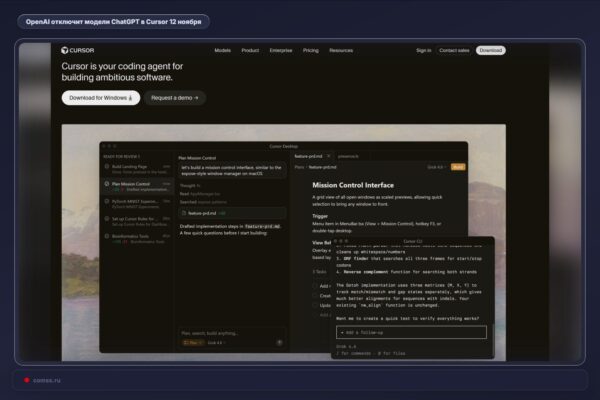Select the Set up Cursor Rules task row
Image resolution: width=600 pixels, height=400 pixels.
(137, 221)
